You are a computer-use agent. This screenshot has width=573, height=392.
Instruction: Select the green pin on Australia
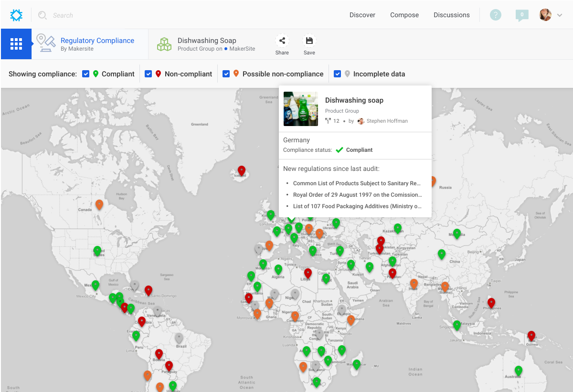click(x=519, y=371)
